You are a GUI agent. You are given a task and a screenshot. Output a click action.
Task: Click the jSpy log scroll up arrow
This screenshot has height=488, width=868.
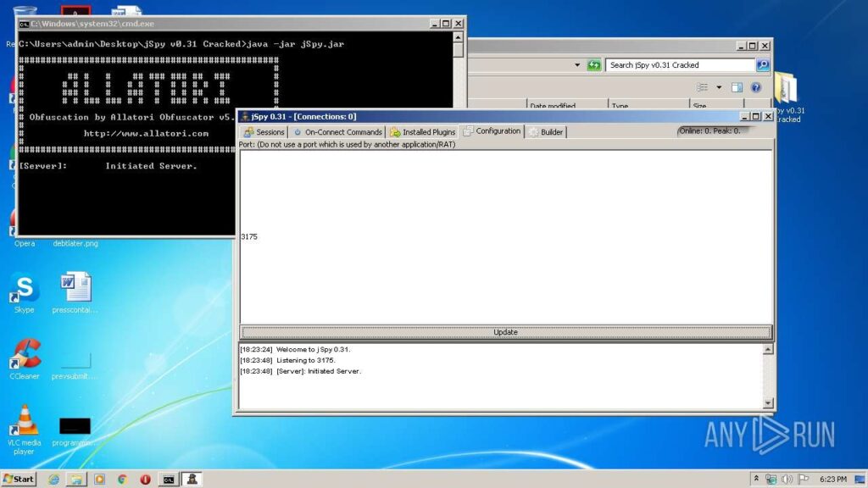(768, 349)
